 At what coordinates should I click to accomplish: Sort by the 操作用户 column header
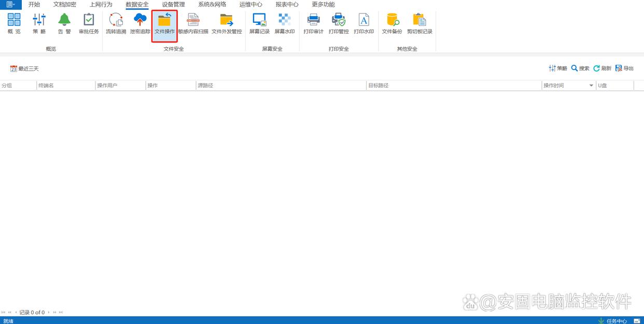[x=121, y=86]
